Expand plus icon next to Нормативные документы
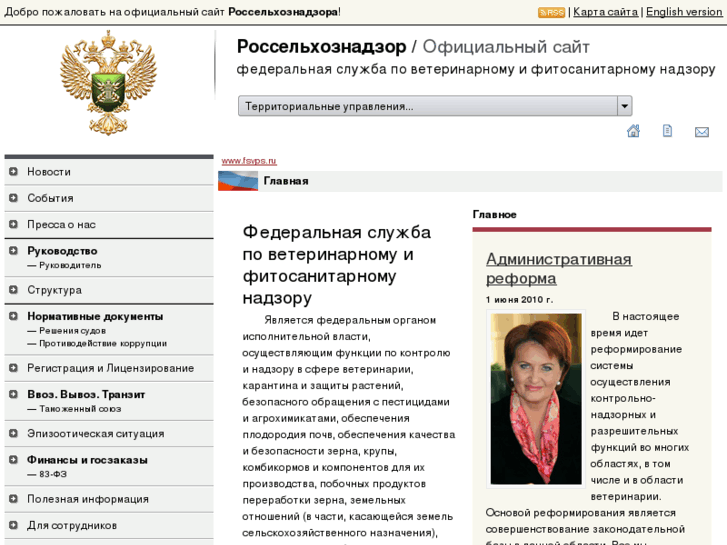 13,316
